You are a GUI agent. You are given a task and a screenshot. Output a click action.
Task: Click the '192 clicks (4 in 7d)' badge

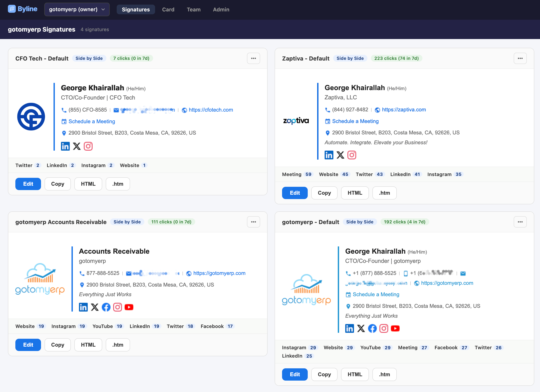click(x=404, y=222)
